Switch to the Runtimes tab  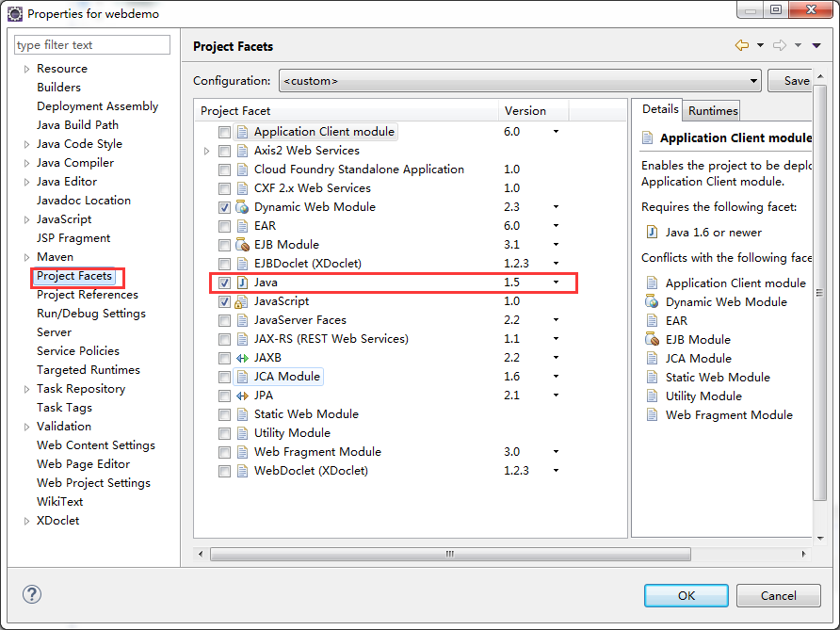coord(713,111)
